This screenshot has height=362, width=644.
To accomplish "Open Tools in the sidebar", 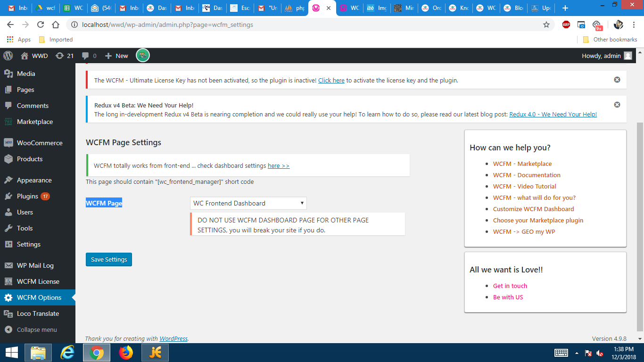I will click(x=38, y=228).
